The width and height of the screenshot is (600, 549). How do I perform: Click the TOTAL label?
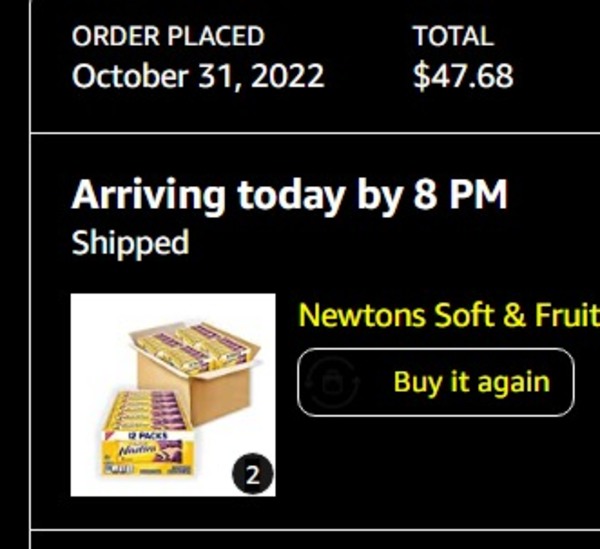tap(453, 37)
